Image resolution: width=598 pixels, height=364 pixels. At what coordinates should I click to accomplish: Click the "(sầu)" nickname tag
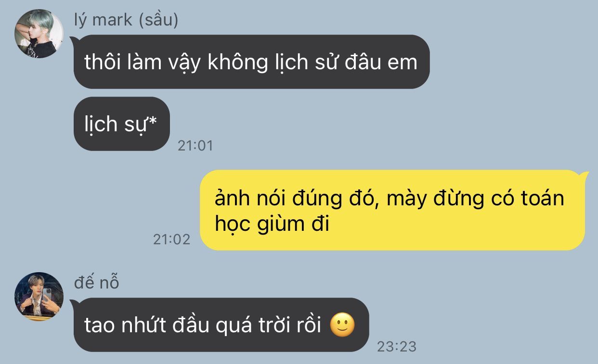click(x=158, y=20)
